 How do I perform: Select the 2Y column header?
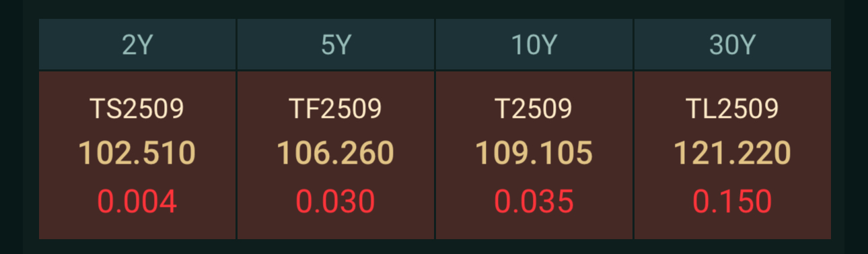point(137,44)
